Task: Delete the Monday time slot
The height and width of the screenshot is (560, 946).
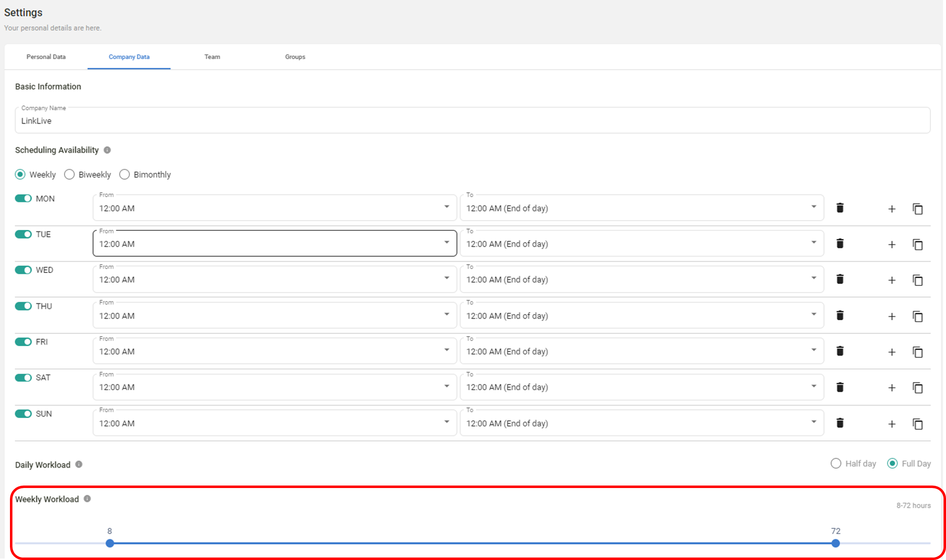Action: coord(840,208)
